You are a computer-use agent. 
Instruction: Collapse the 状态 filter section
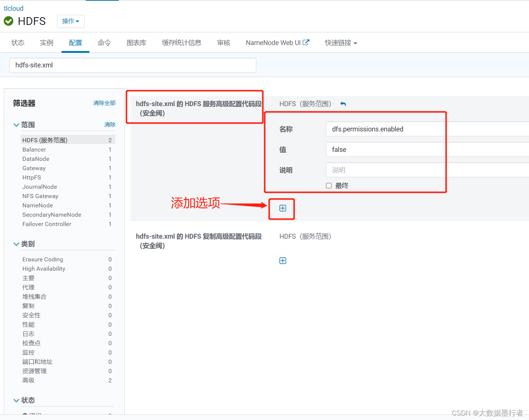tap(16, 400)
